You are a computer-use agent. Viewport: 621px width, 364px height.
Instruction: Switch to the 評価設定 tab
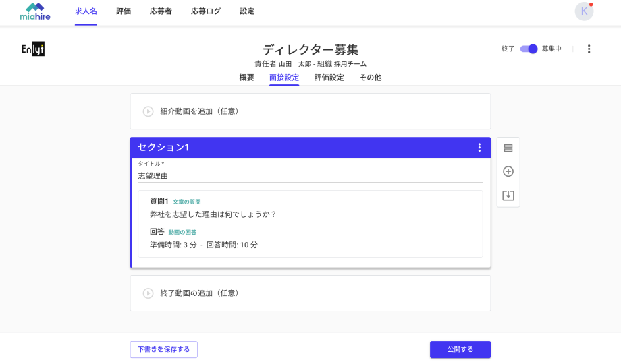tap(329, 78)
